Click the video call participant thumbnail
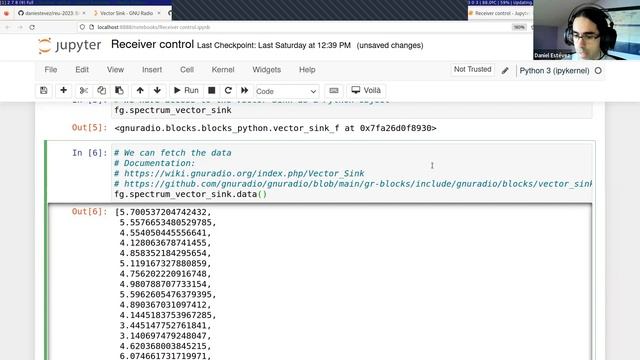Image resolution: width=640 pixels, height=360 pixels. tap(587, 30)
